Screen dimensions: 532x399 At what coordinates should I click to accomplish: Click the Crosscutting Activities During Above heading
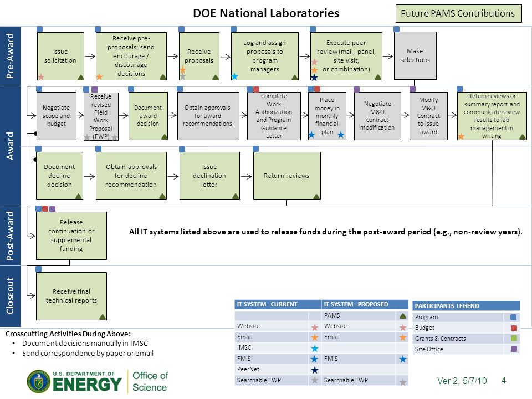[68, 334]
